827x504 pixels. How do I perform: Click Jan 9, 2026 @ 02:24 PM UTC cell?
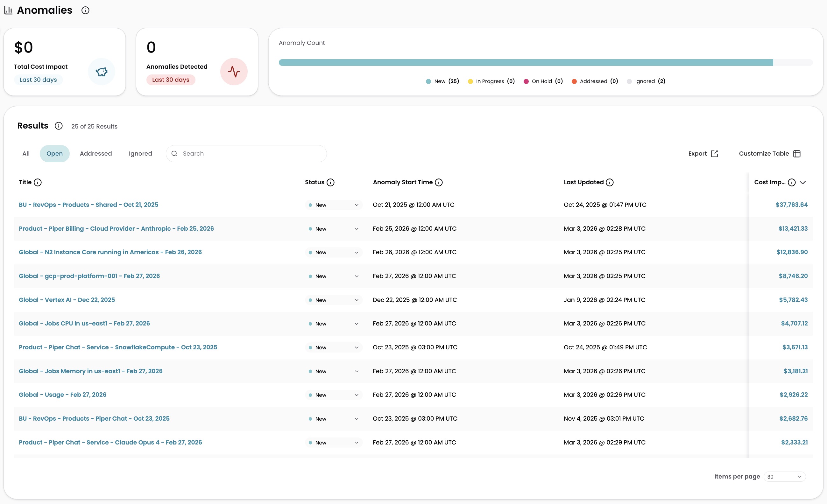point(604,300)
